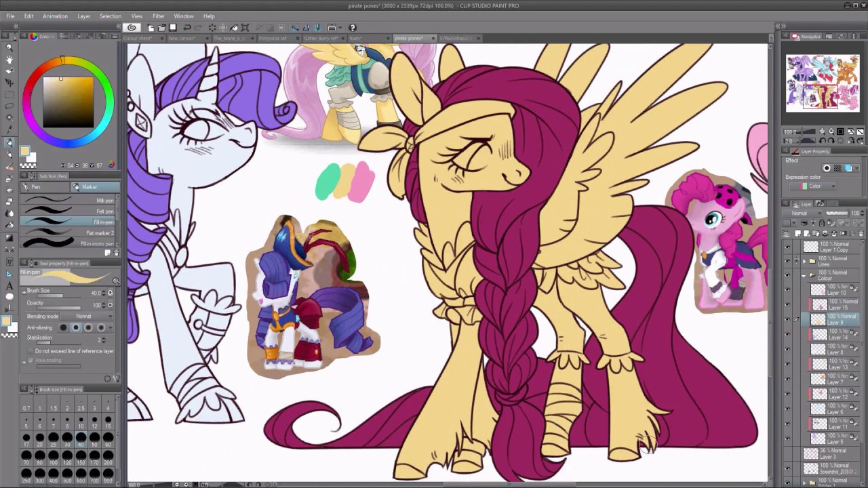
Task: Toggle the Area scaling checkbox
Action: [31, 361]
